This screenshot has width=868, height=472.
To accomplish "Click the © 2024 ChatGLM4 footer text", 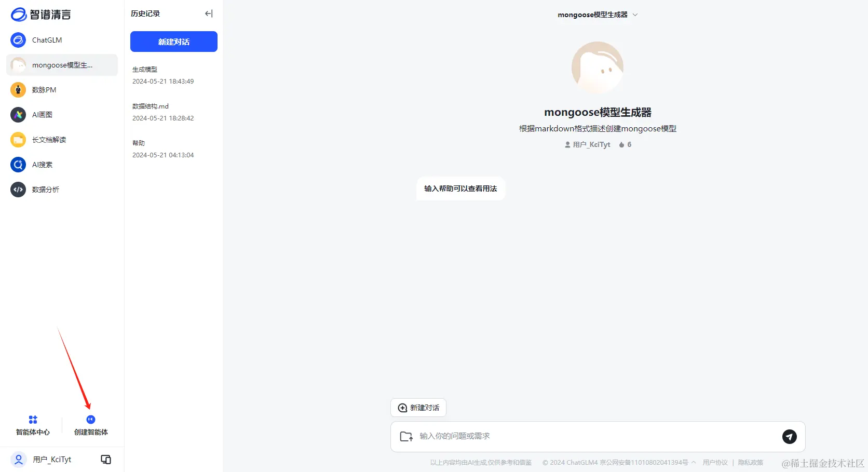I will click(570, 463).
